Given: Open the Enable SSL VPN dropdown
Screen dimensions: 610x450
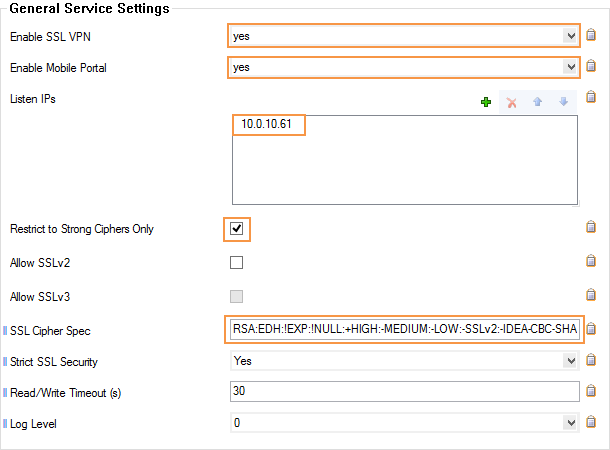Looking at the screenshot, I should 404,36.
